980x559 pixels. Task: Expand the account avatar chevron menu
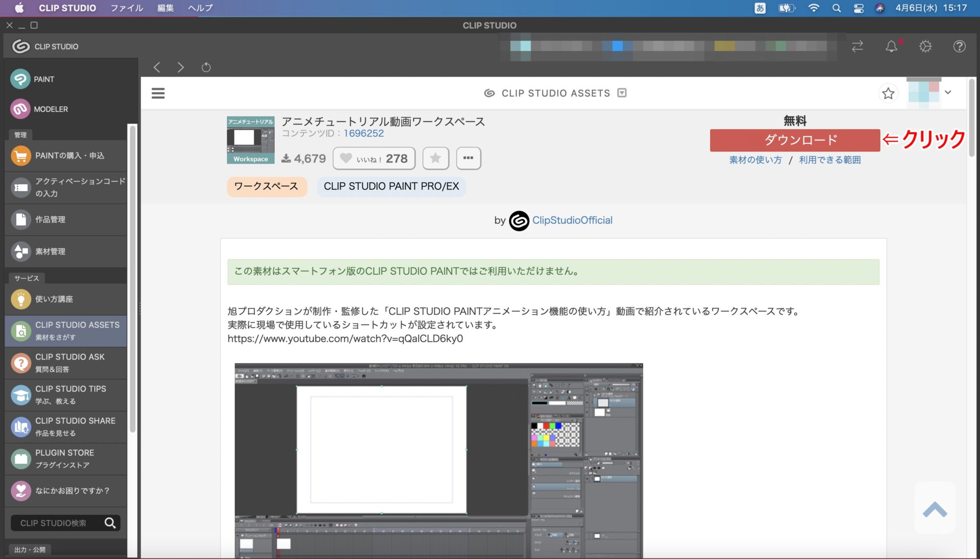pyautogui.click(x=948, y=93)
